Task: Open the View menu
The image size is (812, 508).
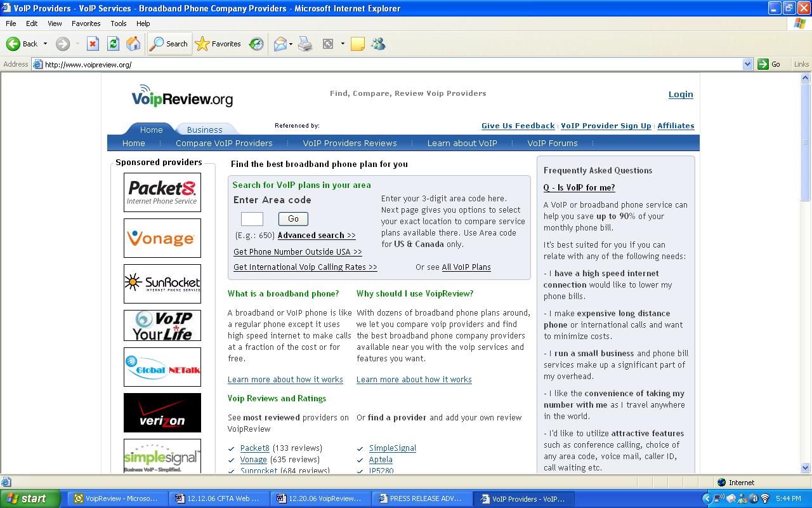Action: (x=55, y=23)
